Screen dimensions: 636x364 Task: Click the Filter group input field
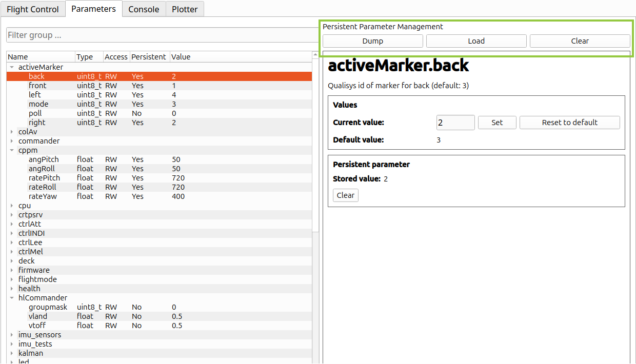[x=162, y=35]
